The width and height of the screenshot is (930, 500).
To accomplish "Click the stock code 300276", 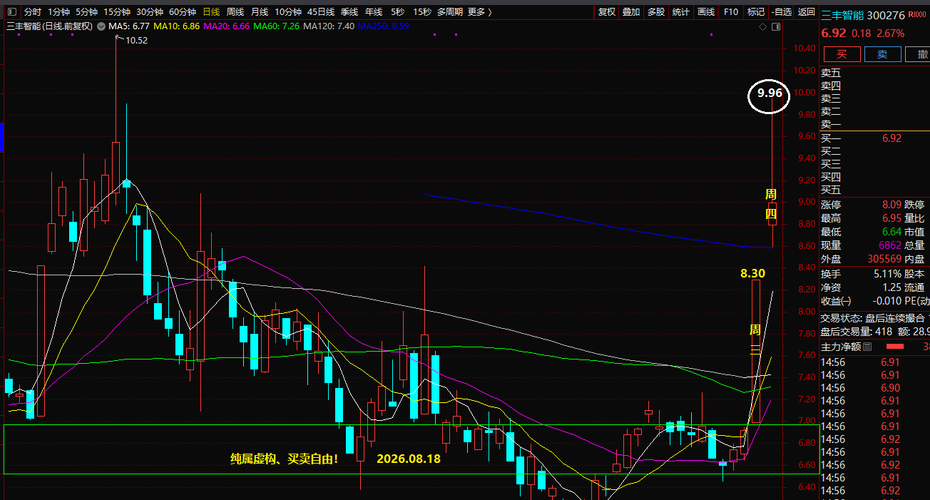I will 886,15.
